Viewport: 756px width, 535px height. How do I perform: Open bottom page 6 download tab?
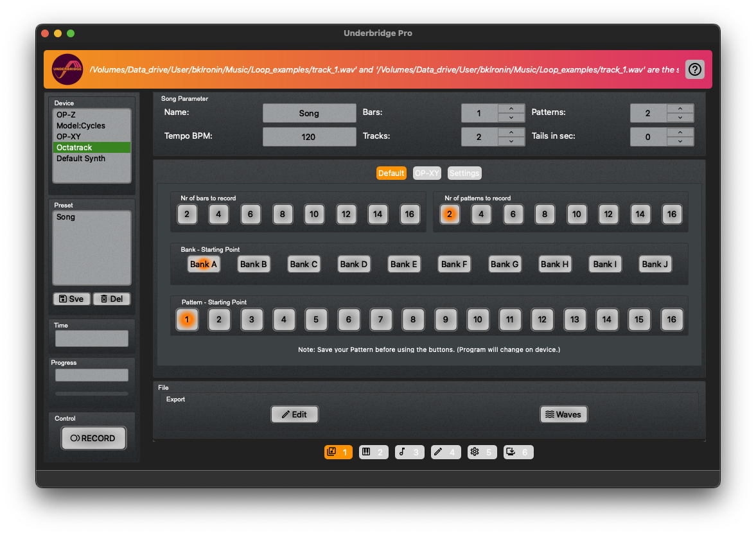[518, 452]
